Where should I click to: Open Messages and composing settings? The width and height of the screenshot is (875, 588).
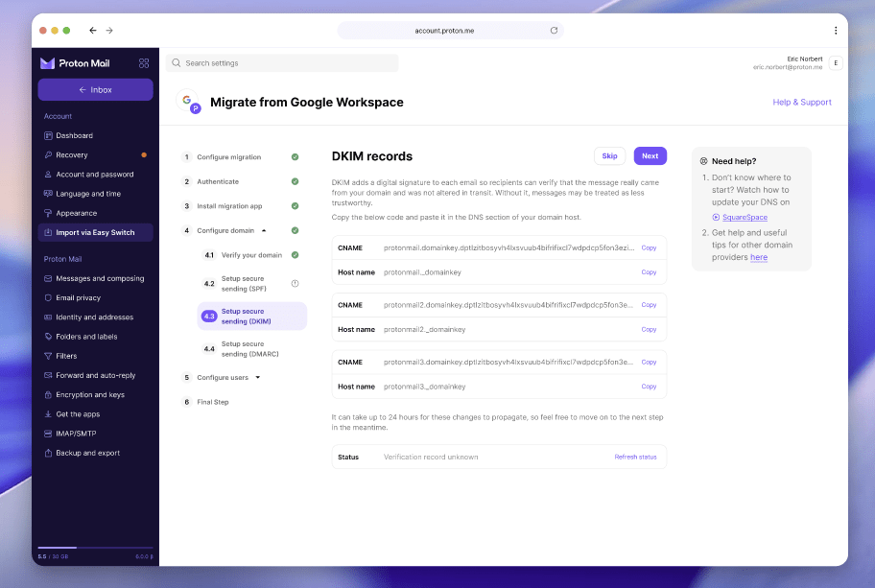coord(95,278)
